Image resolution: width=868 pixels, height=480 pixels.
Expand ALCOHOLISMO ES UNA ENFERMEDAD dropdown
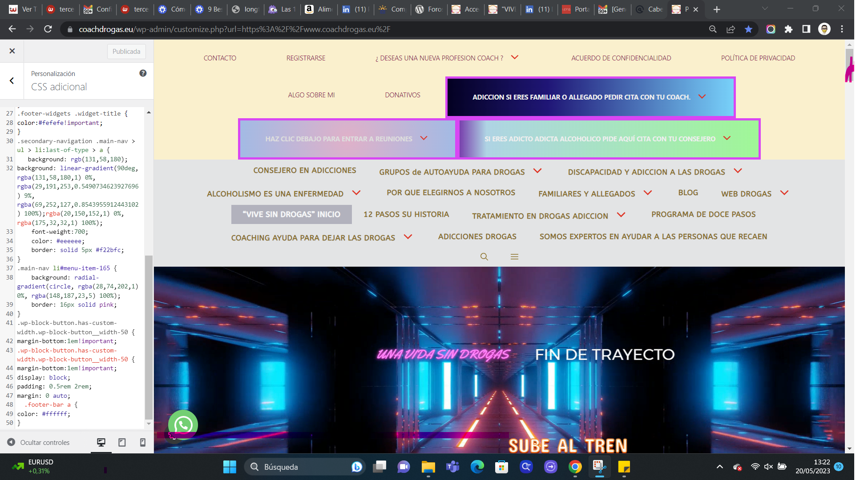[356, 193]
